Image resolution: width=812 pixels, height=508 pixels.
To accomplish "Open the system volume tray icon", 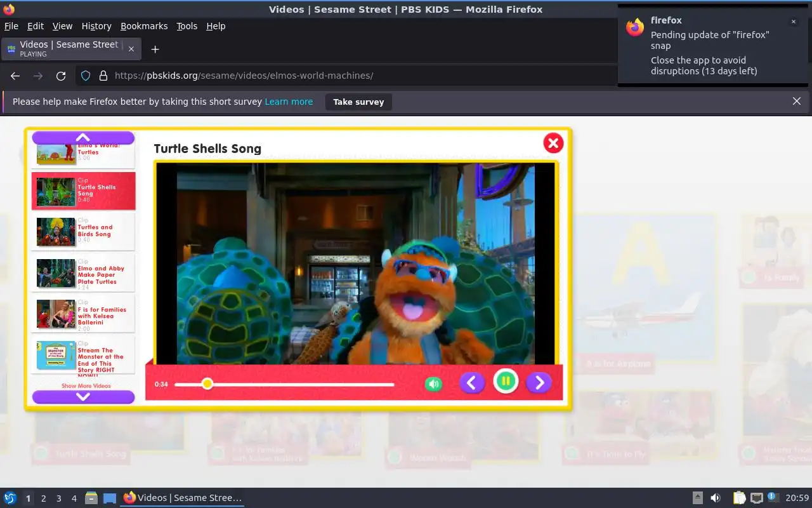I will click(x=716, y=498).
